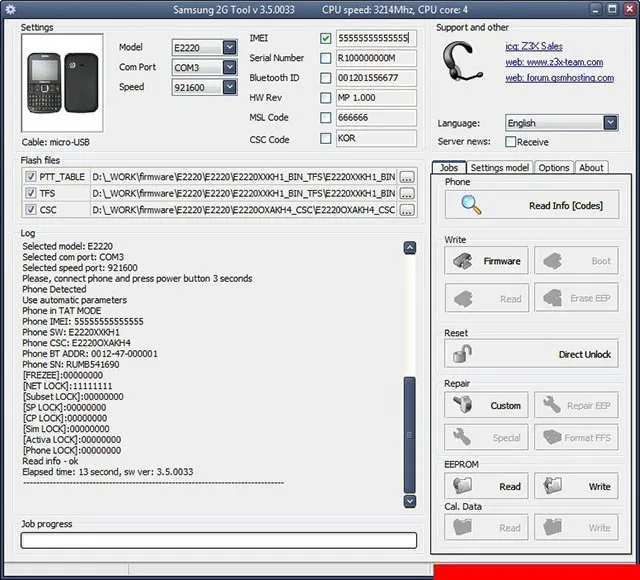This screenshot has height=580, width=640.
Task: Click the Firmware write icon
Action: pos(464,261)
